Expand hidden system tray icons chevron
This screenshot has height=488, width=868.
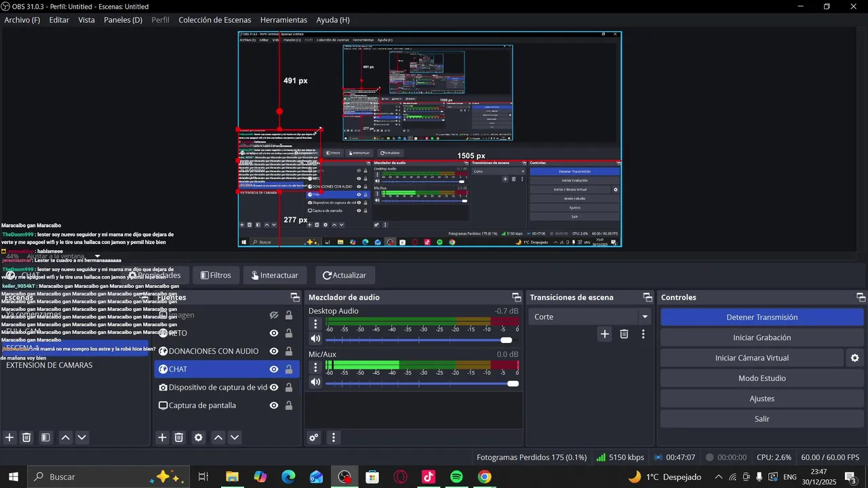tap(718, 477)
